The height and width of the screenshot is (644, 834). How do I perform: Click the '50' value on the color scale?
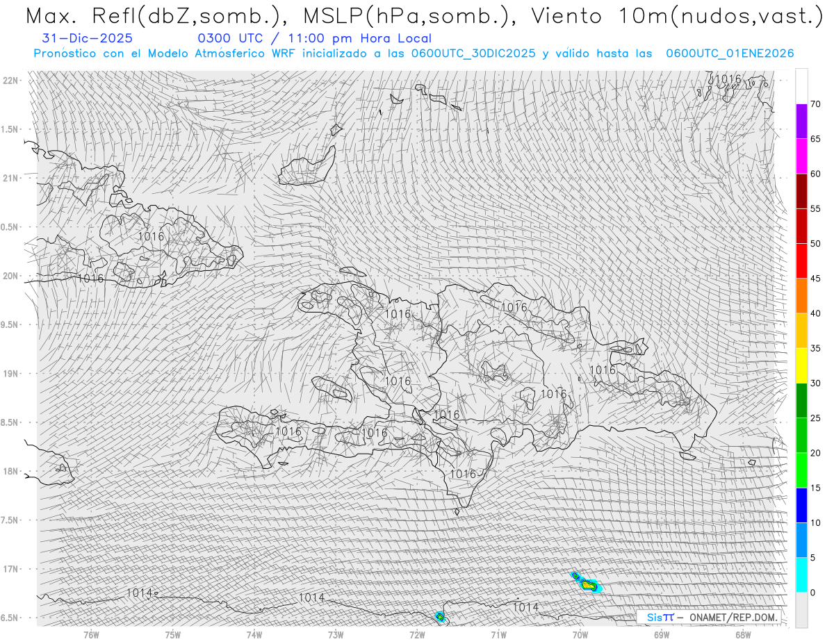pos(815,244)
